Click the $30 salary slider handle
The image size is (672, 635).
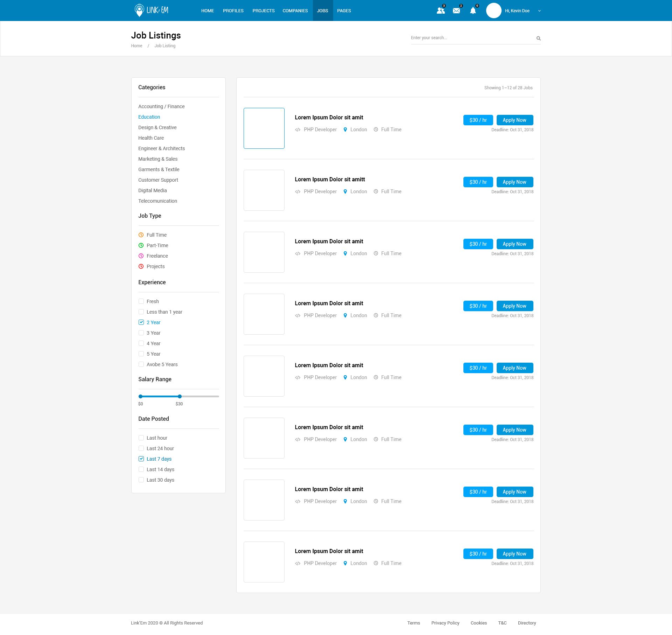pos(180,396)
